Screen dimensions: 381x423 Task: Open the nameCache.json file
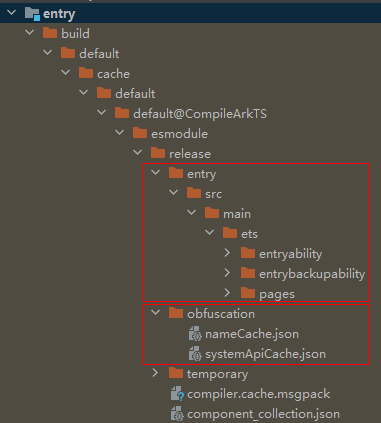pyautogui.click(x=252, y=334)
